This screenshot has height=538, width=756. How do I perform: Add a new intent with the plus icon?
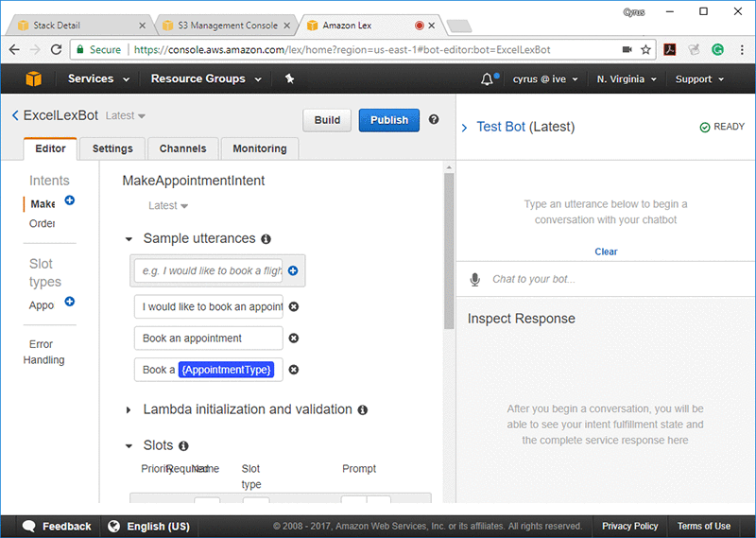tap(69, 200)
